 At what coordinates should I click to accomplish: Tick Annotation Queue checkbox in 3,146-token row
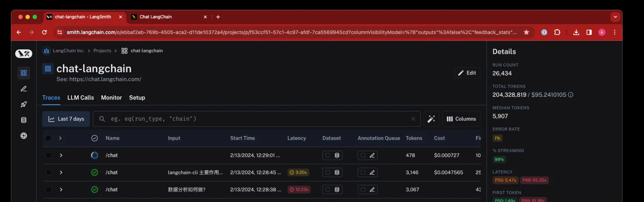click(363, 173)
